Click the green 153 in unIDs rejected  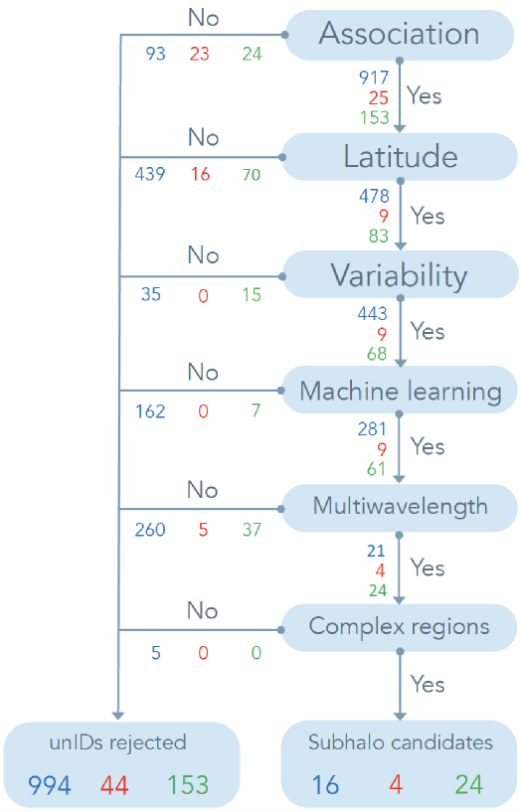188,785
